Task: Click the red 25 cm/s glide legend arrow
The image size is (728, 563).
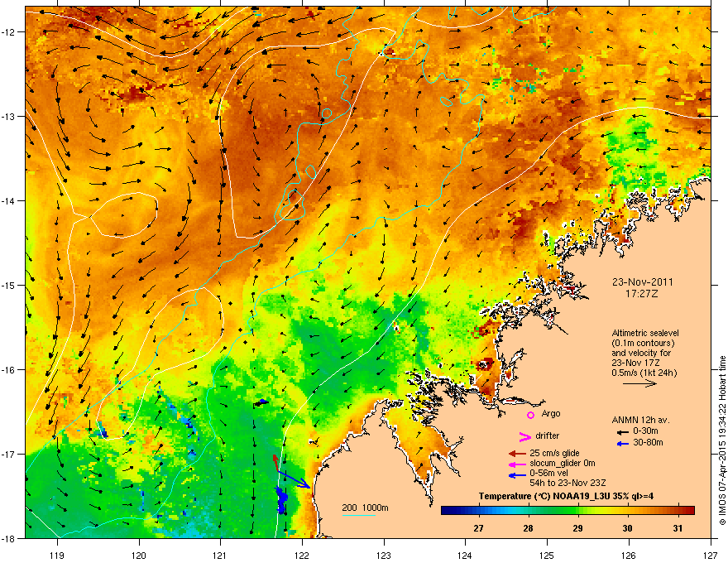Action: tap(517, 454)
